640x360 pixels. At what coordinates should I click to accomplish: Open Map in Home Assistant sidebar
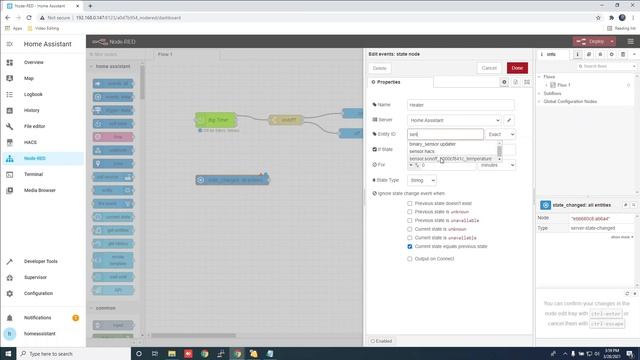[42, 78]
